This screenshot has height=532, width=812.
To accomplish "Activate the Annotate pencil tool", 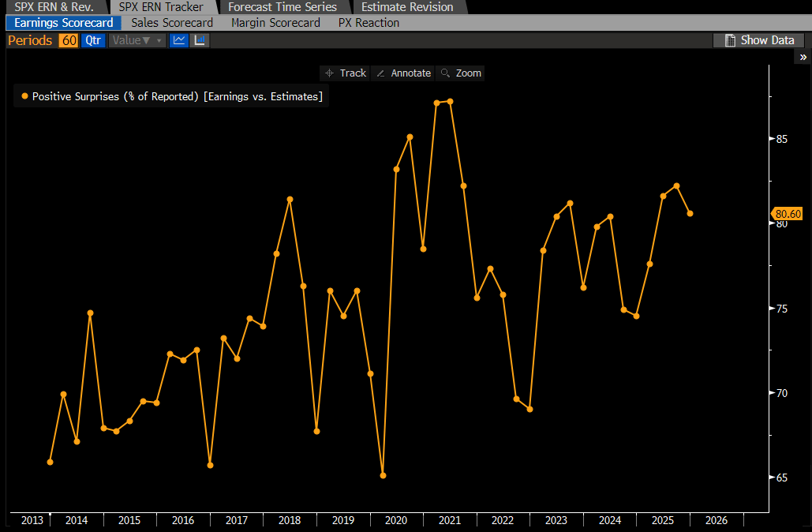I will point(403,73).
